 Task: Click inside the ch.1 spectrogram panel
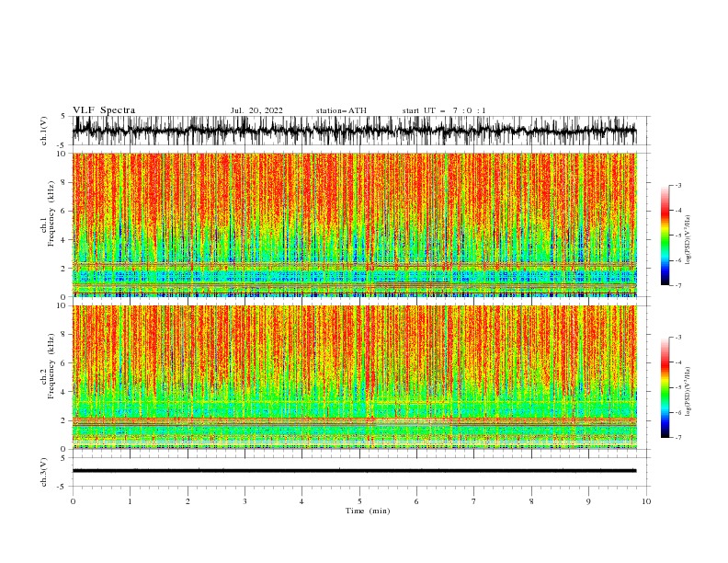355,224
